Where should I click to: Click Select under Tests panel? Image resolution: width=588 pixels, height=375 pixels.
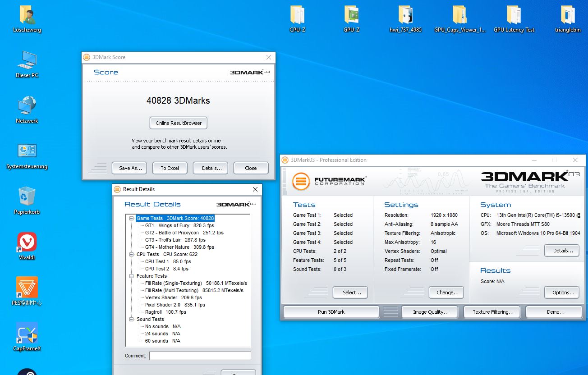pyautogui.click(x=350, y=293)
